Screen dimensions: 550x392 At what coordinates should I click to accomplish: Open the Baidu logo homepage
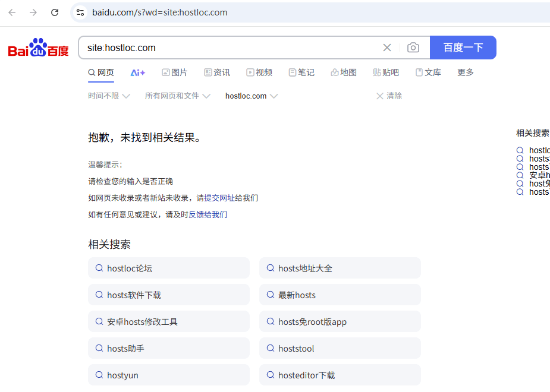click(x=38, y=48)
